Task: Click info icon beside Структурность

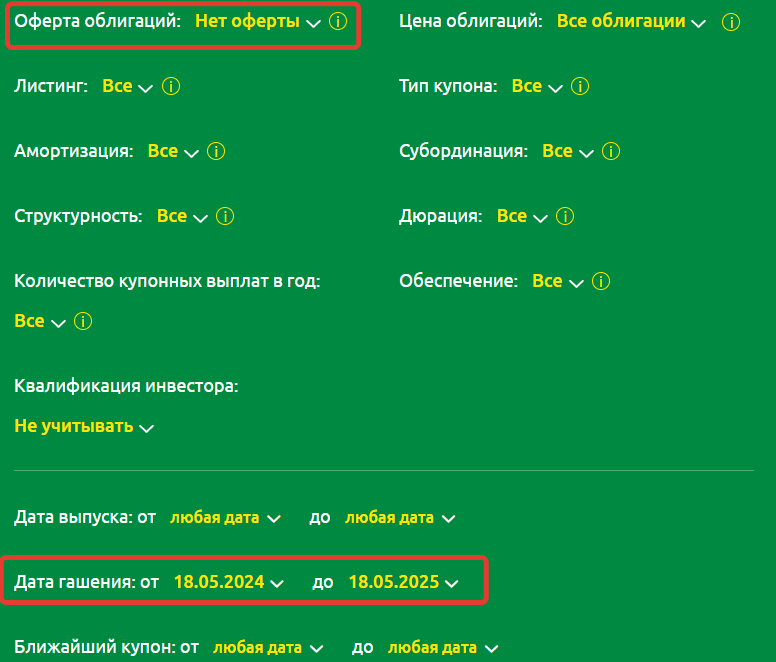Action: click(x=225, y=217)
